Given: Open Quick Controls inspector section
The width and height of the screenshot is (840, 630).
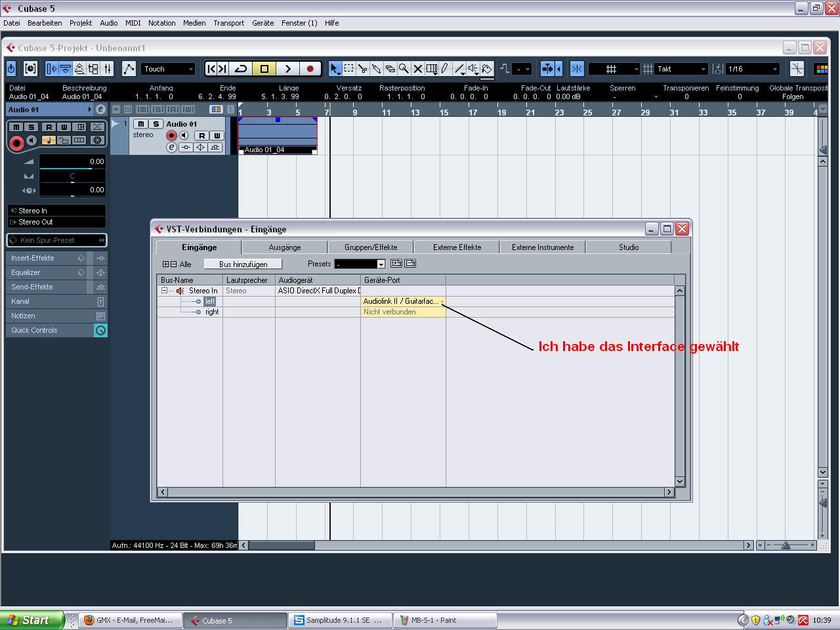Looking at the screenshot, I should coord(56,330).
